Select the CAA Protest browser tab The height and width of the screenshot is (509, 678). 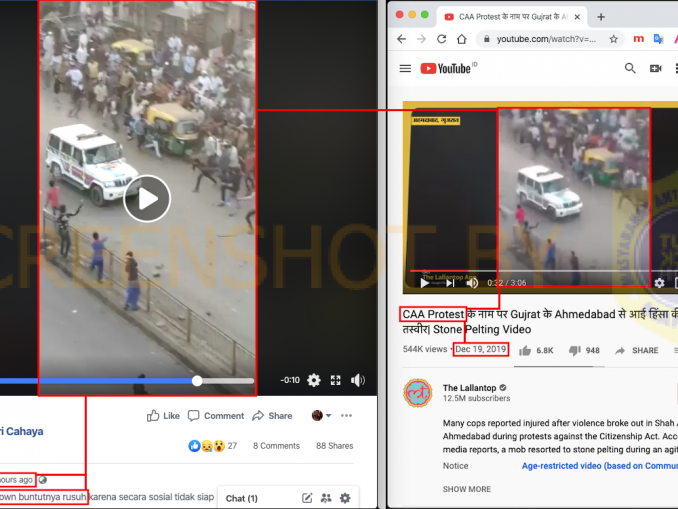(x=512, y=17)
